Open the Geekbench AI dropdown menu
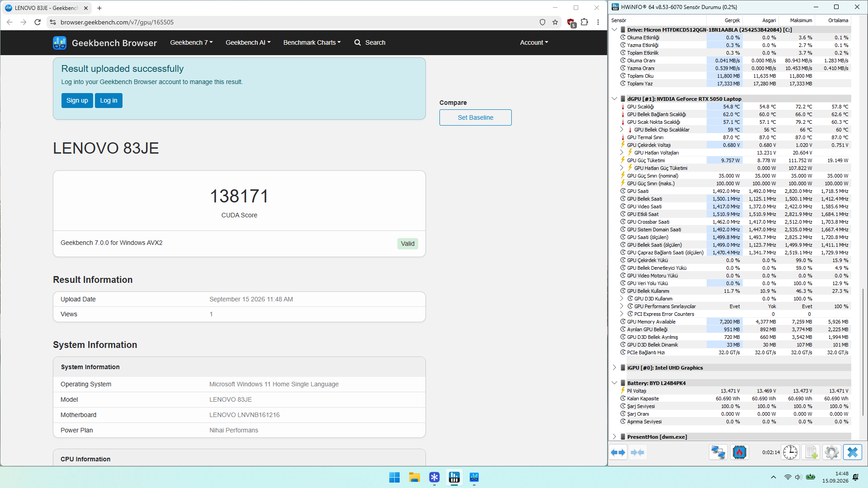868x488 pixels. (248, 42)
